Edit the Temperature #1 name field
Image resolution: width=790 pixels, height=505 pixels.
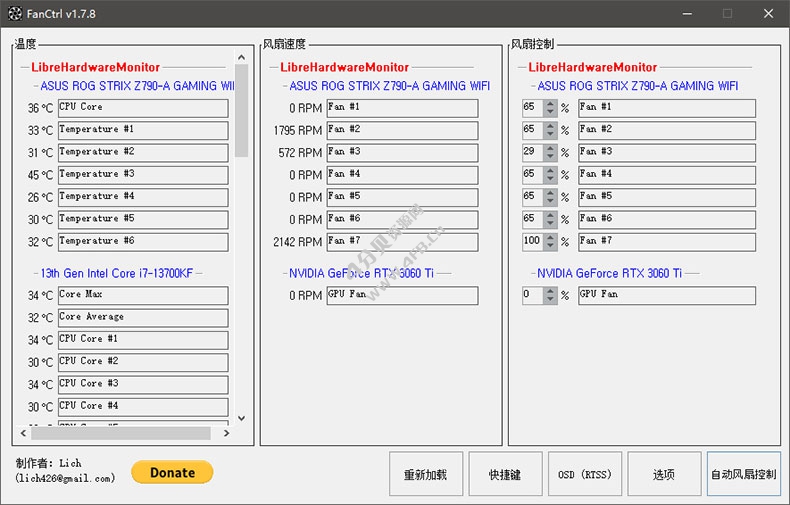point(143,130)
